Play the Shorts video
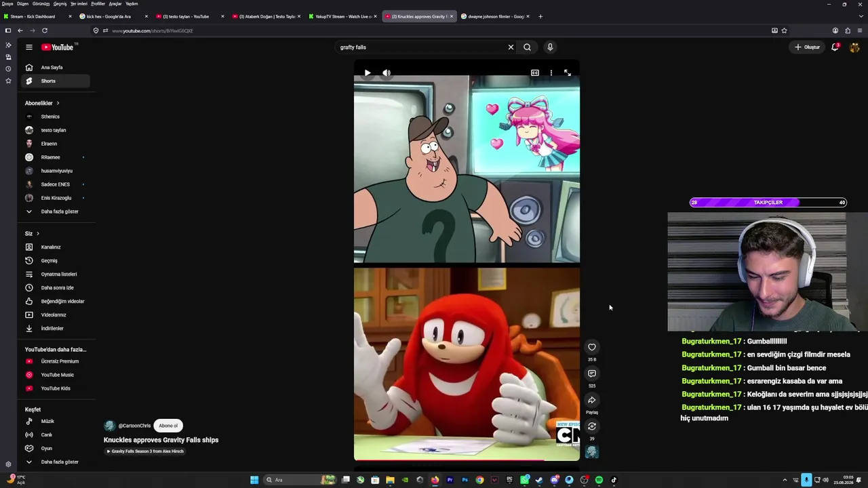The height and width of the screenshot is (488, 868). (x=368, y=73)
